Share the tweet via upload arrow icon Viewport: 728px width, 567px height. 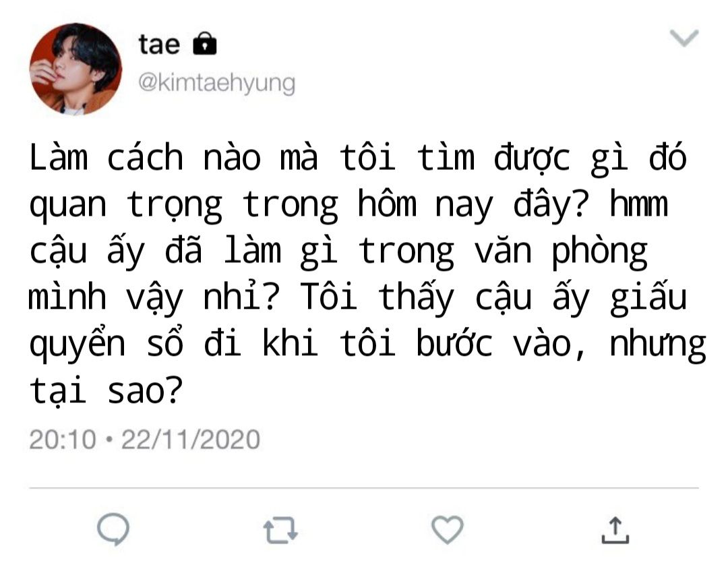(x=615, y=530)
